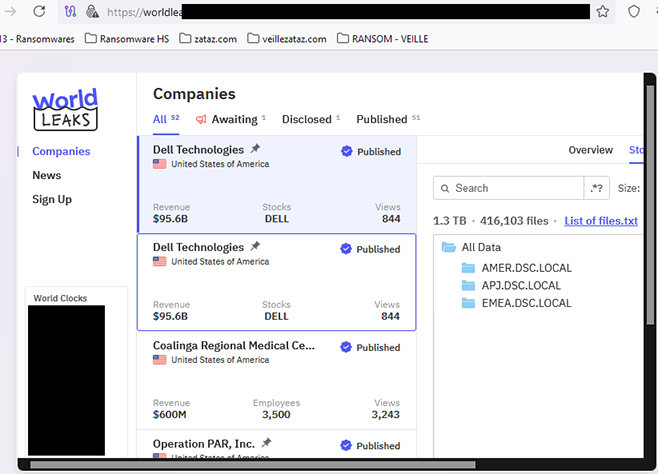Image resolution: width=658 pixels, height=474 pixels.
Task: Switch to the Awaiting tab
Action: [231, 120]
